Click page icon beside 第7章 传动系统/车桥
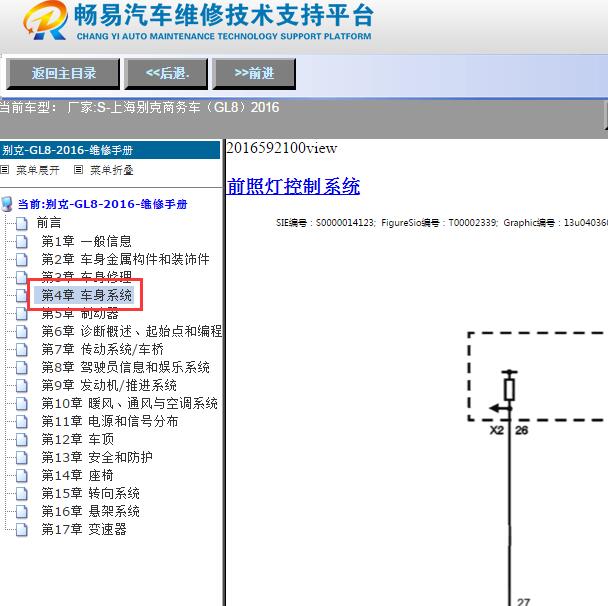 point(22,349)
